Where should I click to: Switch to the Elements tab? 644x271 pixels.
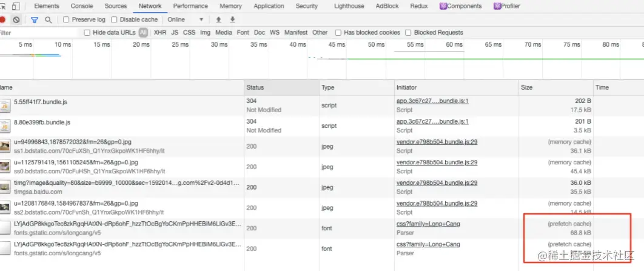point(47,6)
